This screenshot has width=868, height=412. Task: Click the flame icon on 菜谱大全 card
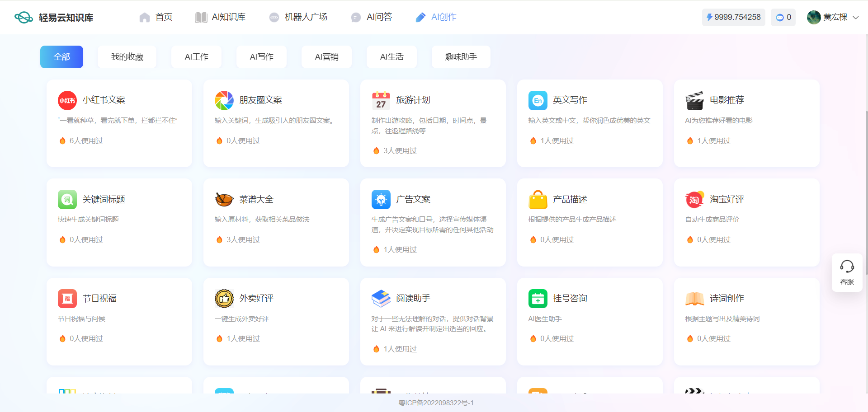pos(219,240)
